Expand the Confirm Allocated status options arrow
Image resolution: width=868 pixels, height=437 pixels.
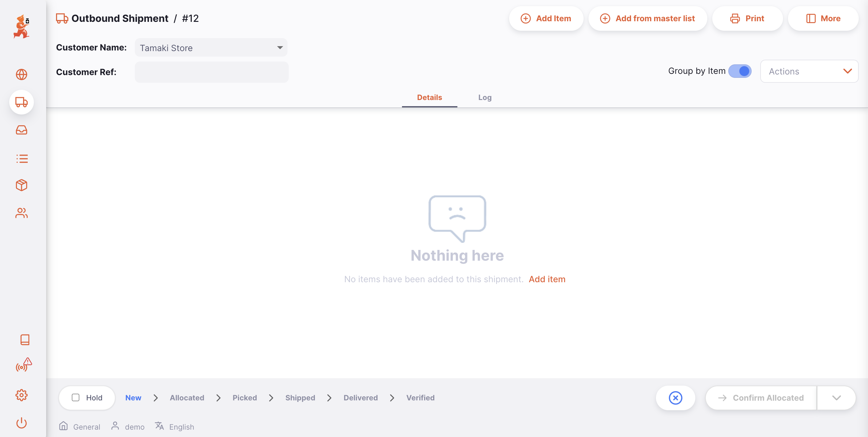[x=836, y=398]
